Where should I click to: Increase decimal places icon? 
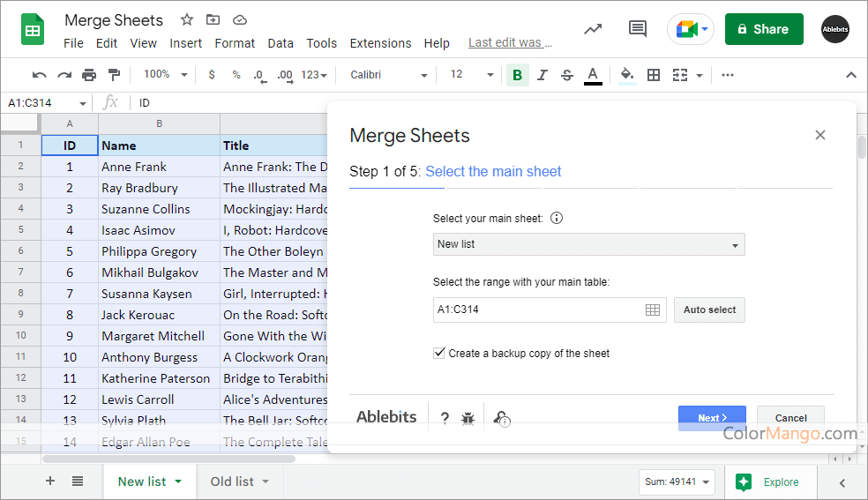(285, 76)
